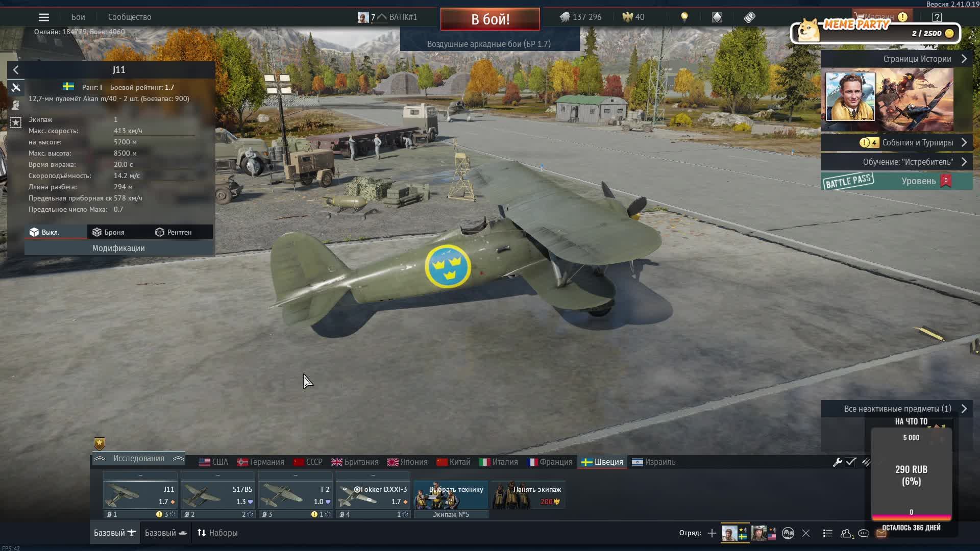Switch to Китай nation tab
The image size is (980, 551).
pos(454,462)
